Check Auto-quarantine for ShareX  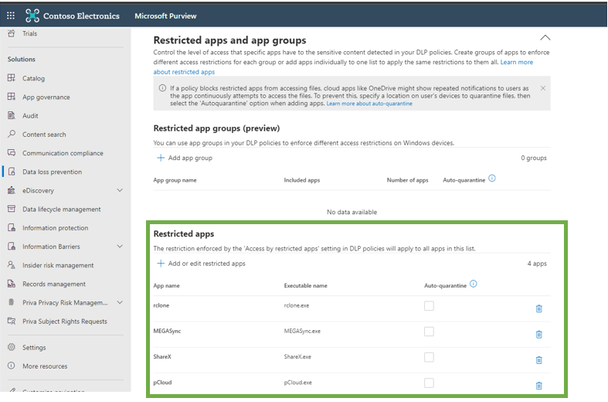pos(429,357)
